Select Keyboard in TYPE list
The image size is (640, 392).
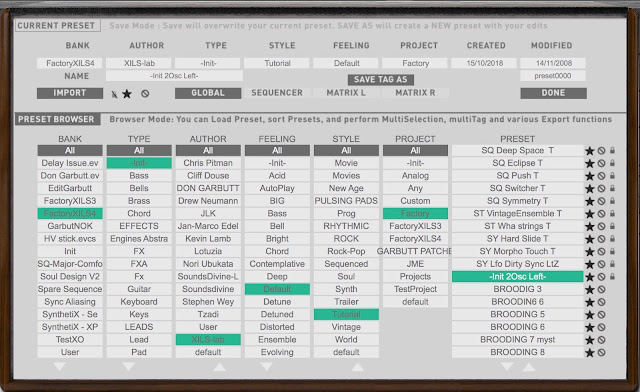pyautogui.click(x=139, y=302)
